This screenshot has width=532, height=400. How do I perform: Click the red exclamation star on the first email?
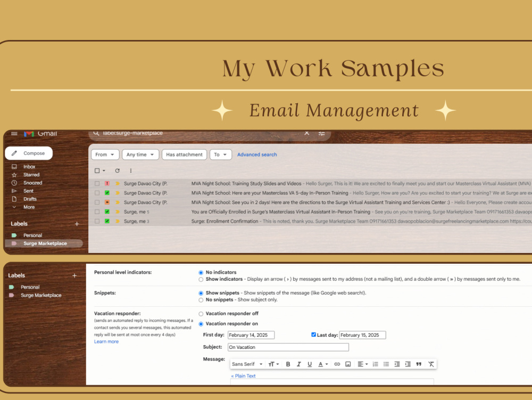coord(107,183)
